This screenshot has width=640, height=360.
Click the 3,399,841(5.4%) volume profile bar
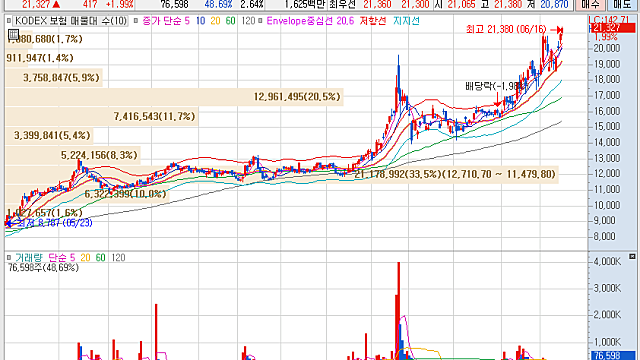(49, 135)
